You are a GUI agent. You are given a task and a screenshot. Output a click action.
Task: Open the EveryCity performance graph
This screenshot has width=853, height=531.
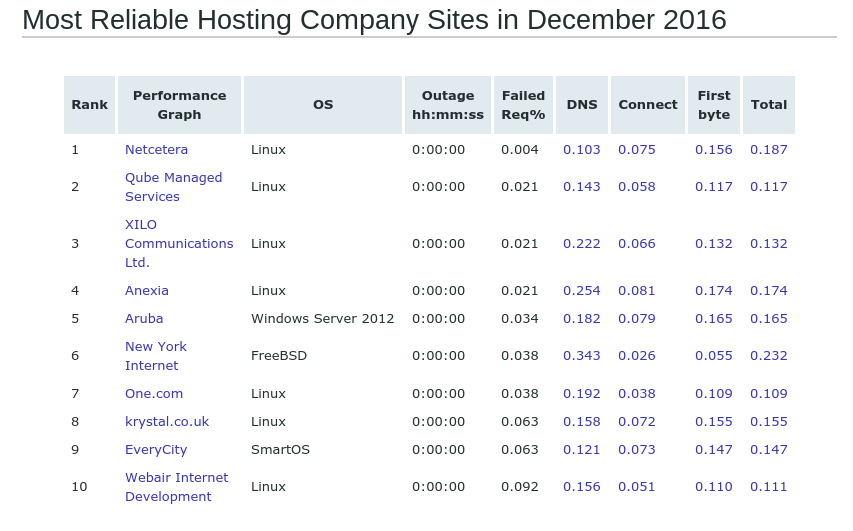coord(156,450)
